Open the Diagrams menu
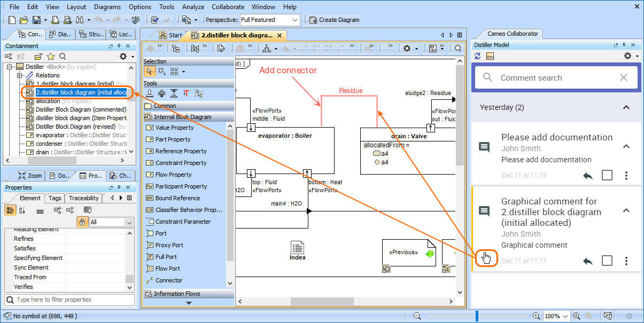Viewport: 644px width, 323px height. coord(107,7)
